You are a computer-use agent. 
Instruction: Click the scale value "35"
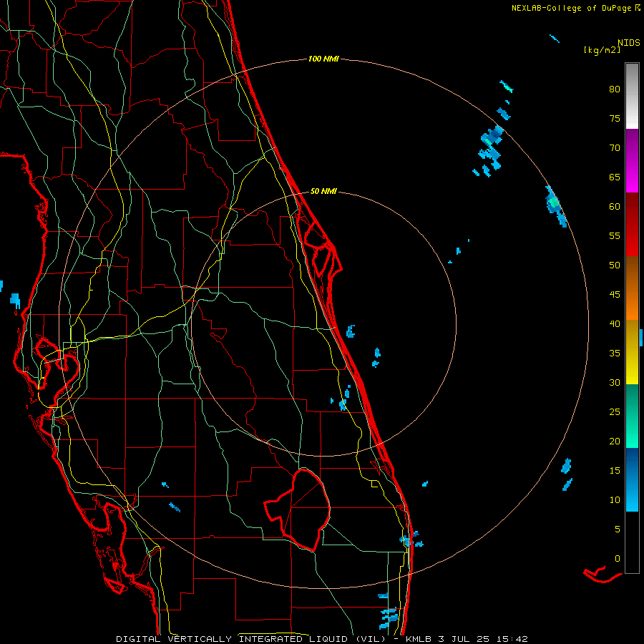click(x=615, y=353)
